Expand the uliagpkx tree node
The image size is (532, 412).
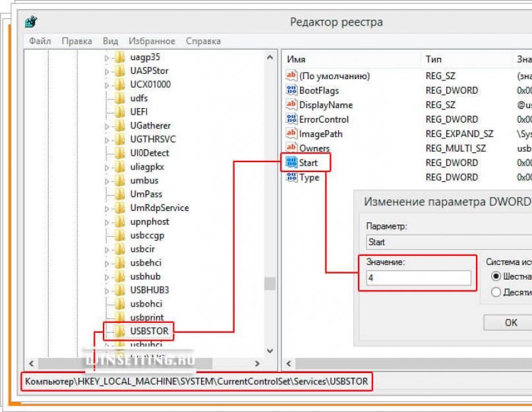click(x=107, y=167)
